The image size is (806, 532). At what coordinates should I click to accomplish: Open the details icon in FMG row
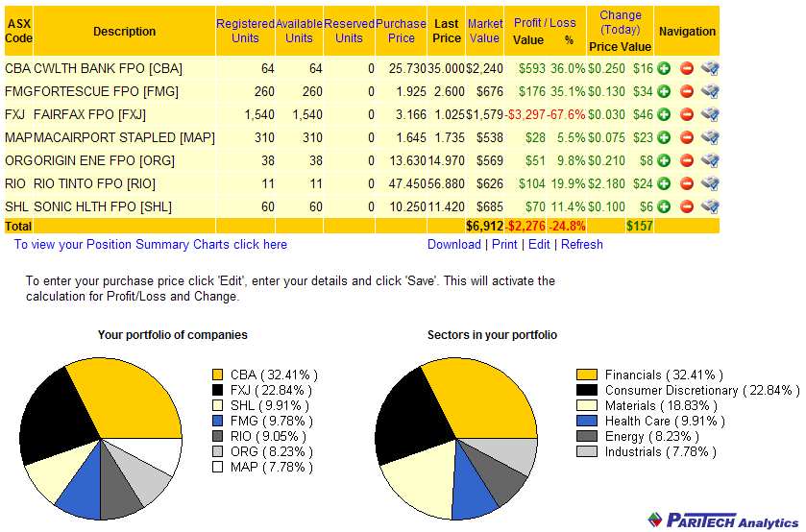(x=710, y=91)
